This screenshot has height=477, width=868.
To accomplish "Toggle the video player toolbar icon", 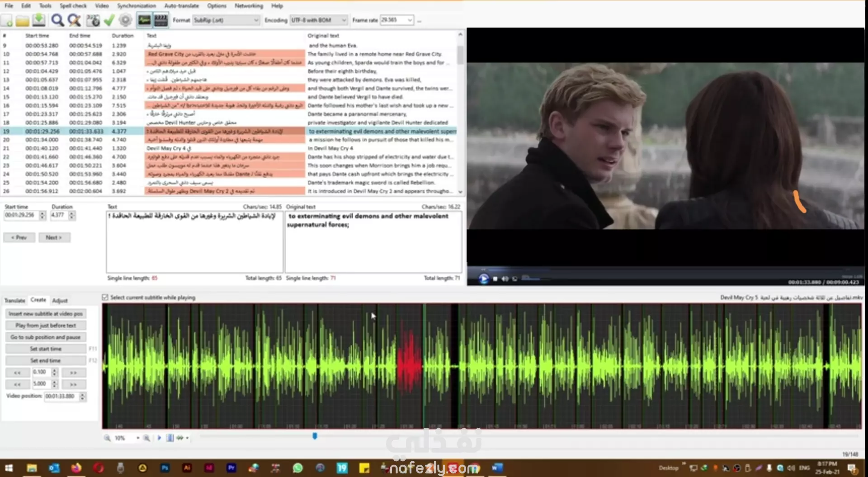I will [161, 20].
